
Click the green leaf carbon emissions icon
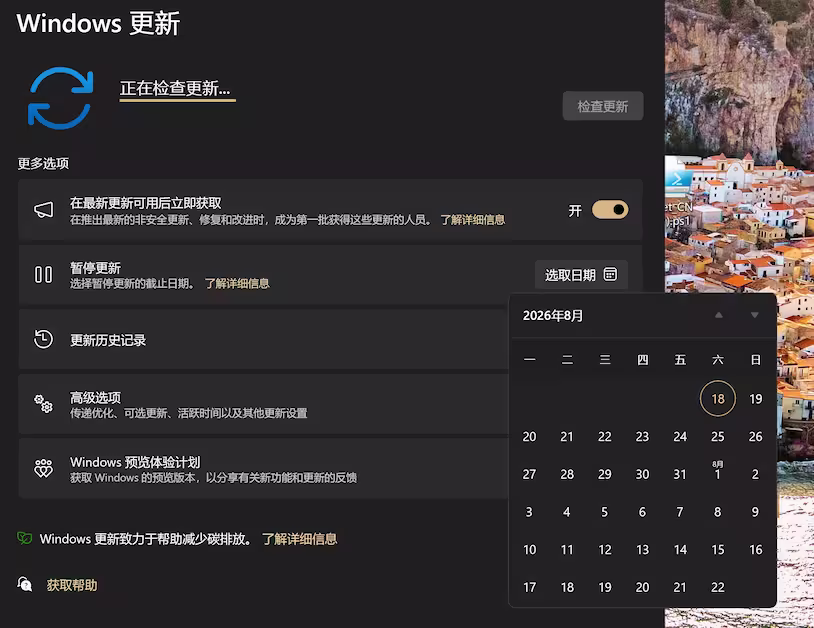pos(24,538)
